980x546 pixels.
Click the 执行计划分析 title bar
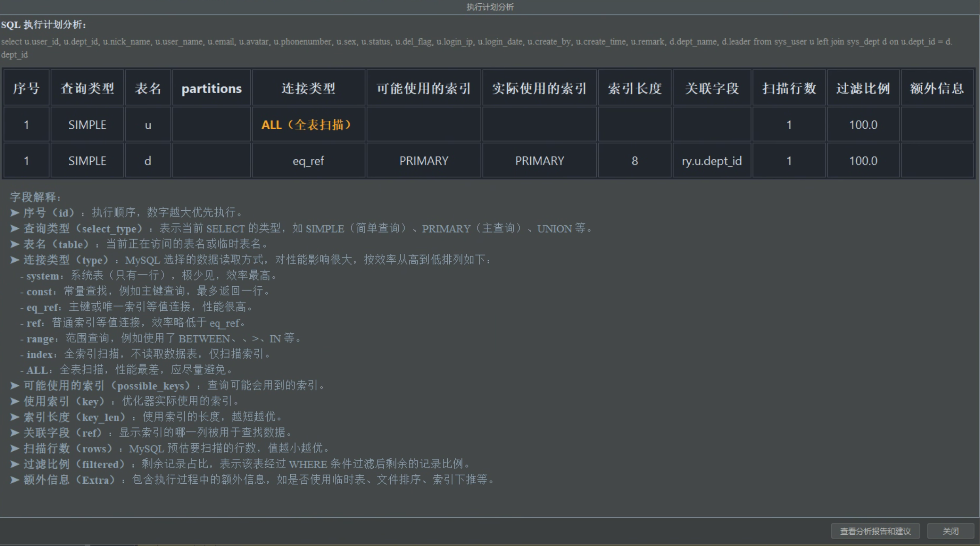pyautogui.click(x=489, y=7)
